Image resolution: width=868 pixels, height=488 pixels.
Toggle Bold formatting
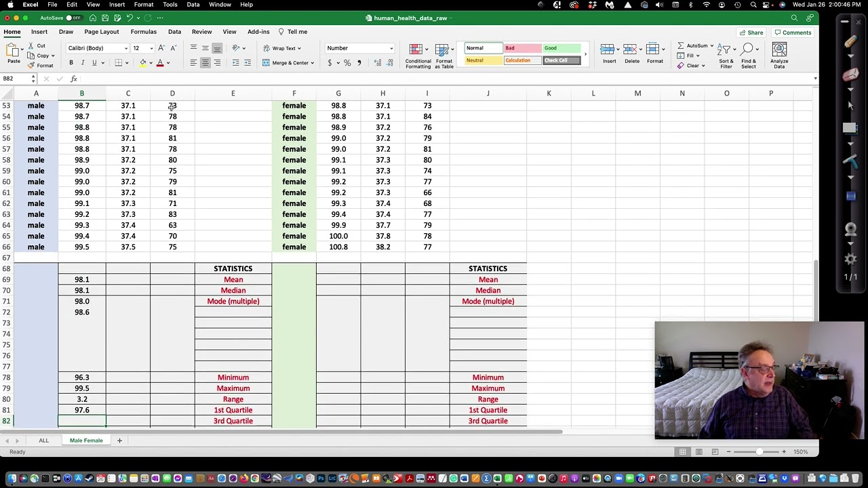point(71,63)
